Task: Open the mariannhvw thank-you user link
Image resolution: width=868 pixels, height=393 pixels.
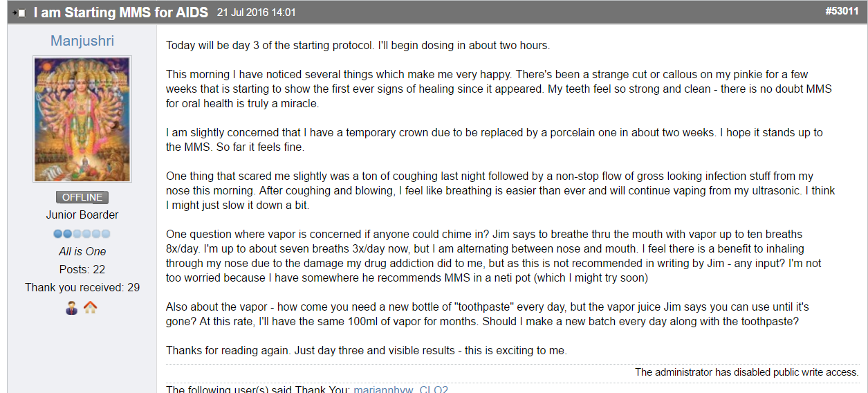Action: pos(384,390)
